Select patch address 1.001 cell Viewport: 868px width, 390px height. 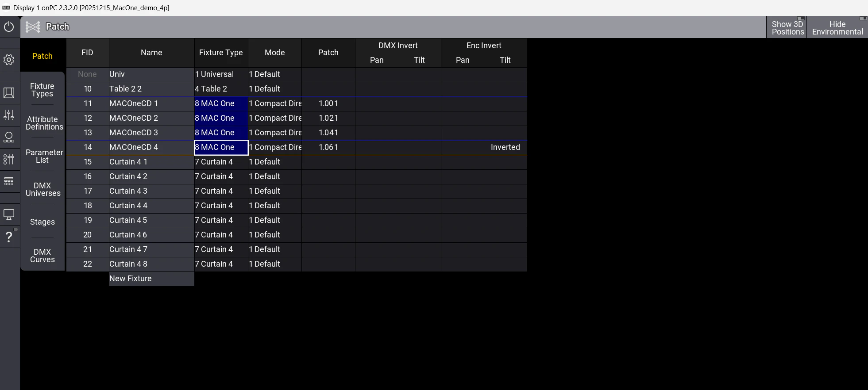[x=328, y=103]
